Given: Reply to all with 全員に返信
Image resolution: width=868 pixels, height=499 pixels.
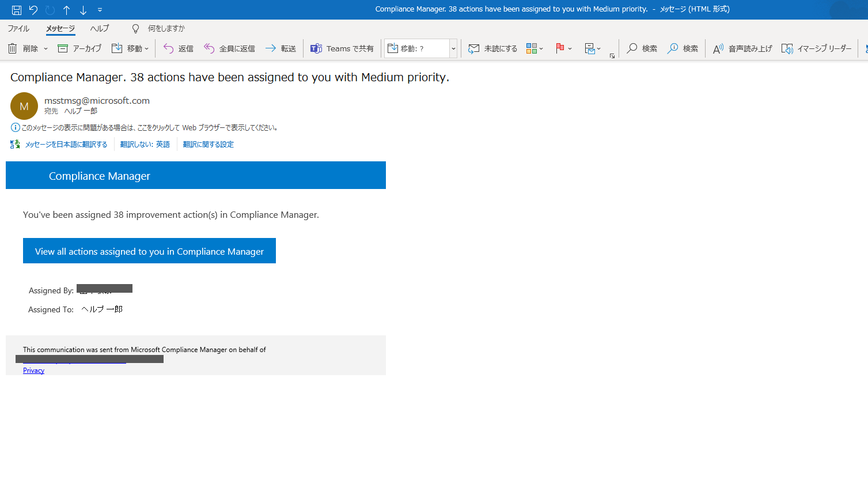Looking at the screenshot, I should [229, 48].
